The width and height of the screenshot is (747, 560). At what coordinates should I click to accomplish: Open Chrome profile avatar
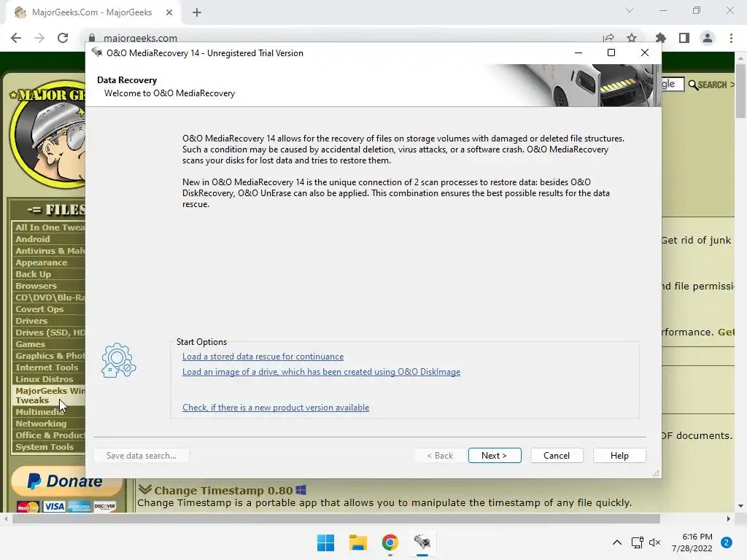coord(708,38)
